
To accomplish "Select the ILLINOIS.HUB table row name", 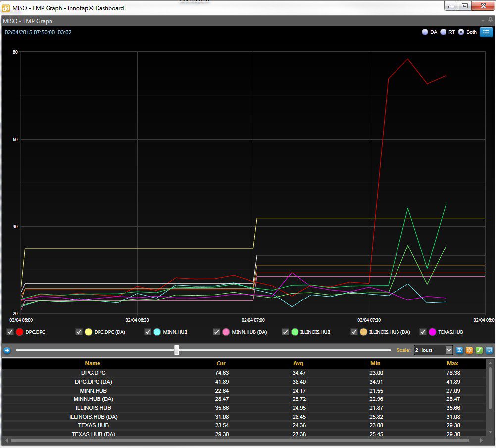I will coord(94,408).
